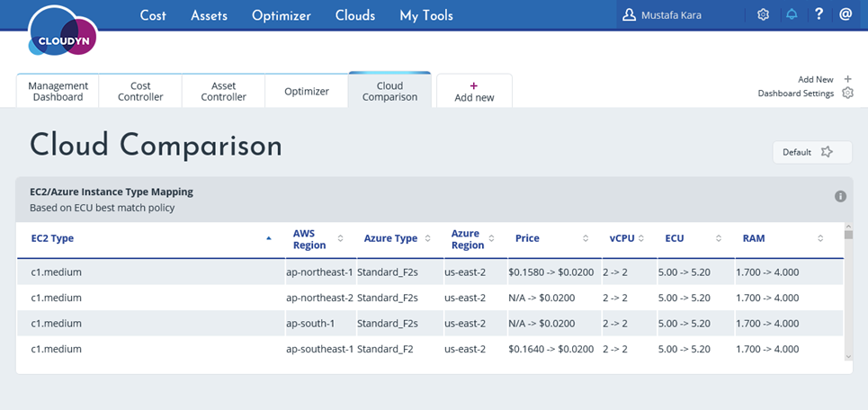Screen dimensions: 868x410
Task: Open the My Tools menu
Action: (x=426, y=15)
